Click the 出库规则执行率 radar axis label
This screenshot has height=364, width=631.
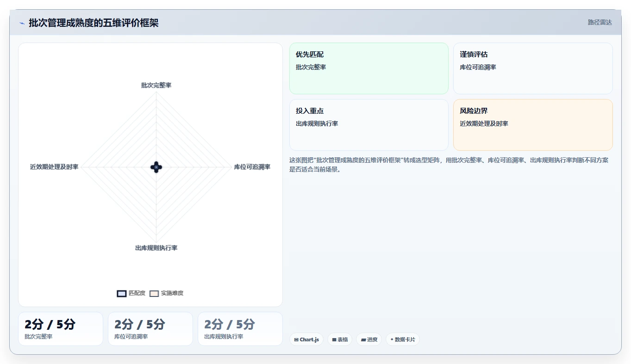tap(156, 248)
